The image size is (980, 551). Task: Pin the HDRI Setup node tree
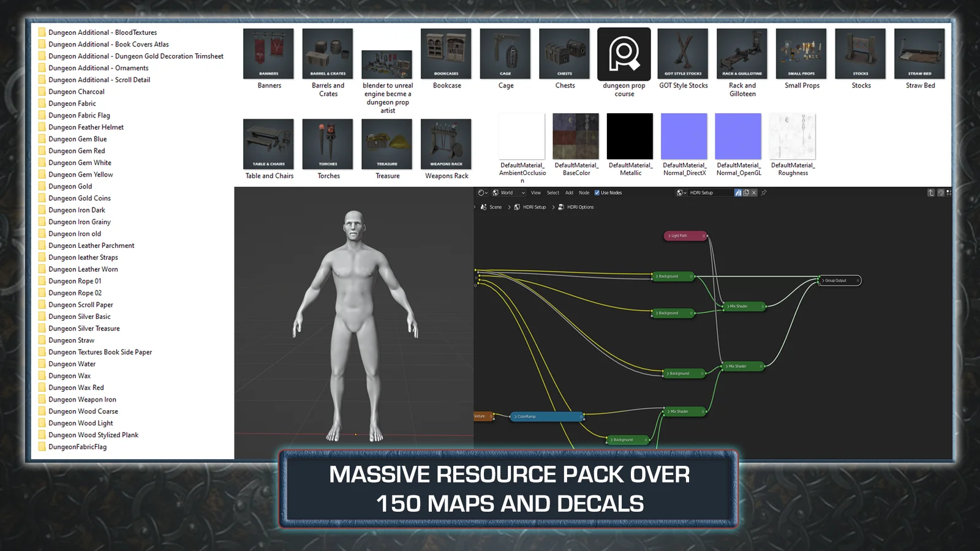[764, 193]
